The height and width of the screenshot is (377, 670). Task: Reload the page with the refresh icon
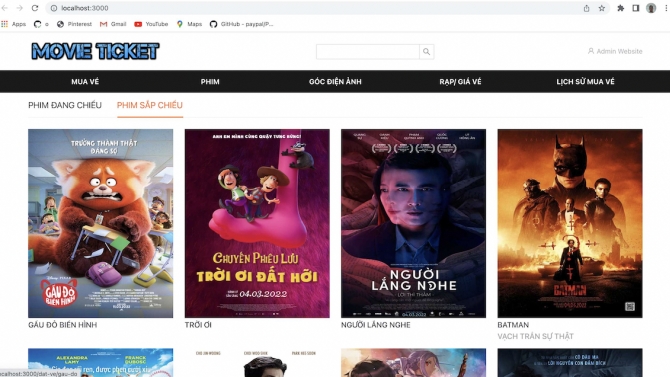point(35,8)
